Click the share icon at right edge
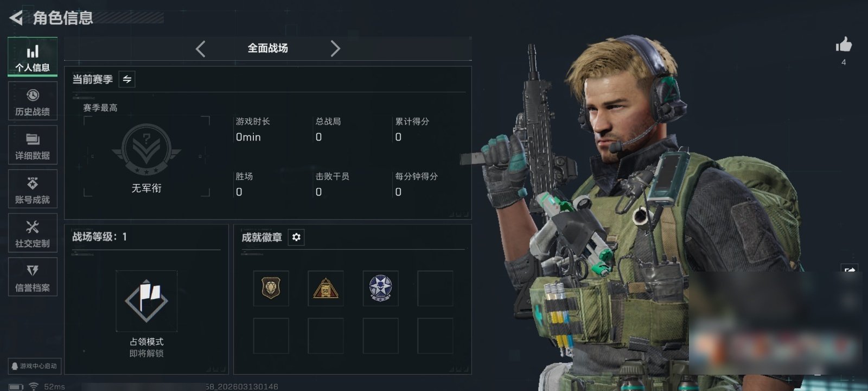Screen dimensions: 868x391 click(x=850, y=270)
